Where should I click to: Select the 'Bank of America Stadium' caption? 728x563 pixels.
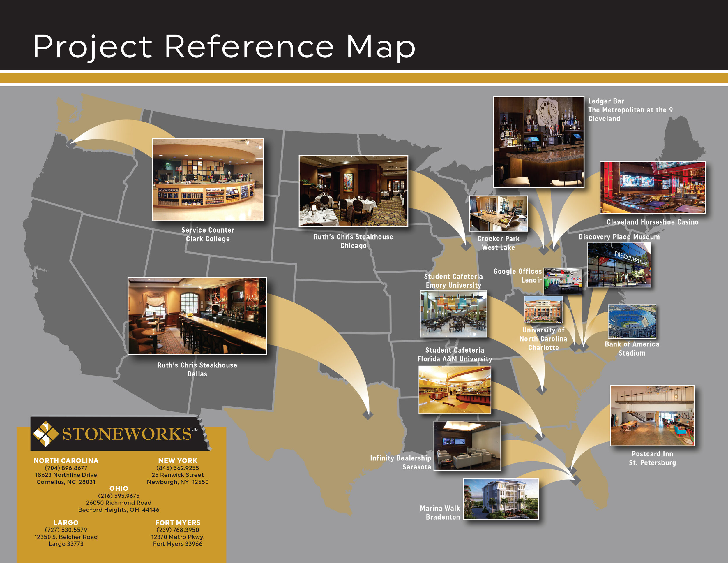click(x=632, y=348)
